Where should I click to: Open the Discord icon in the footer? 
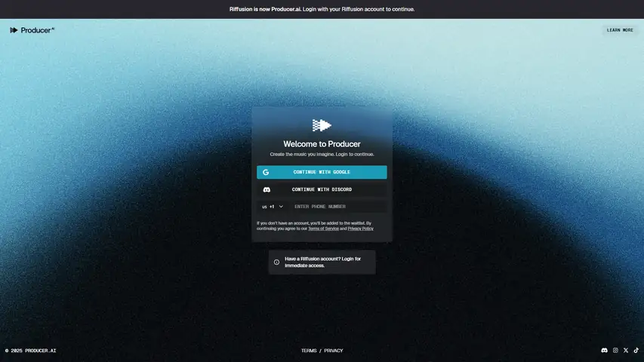tap(604, 350)
